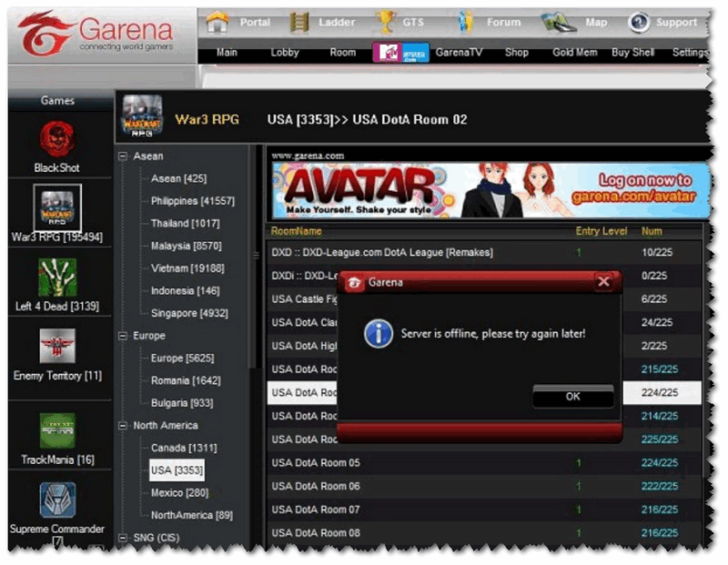Select USA [3353] server
Image resolution: width=728 pixels, height=565 pixels.
pyautogui.click(x=177, y=470)
